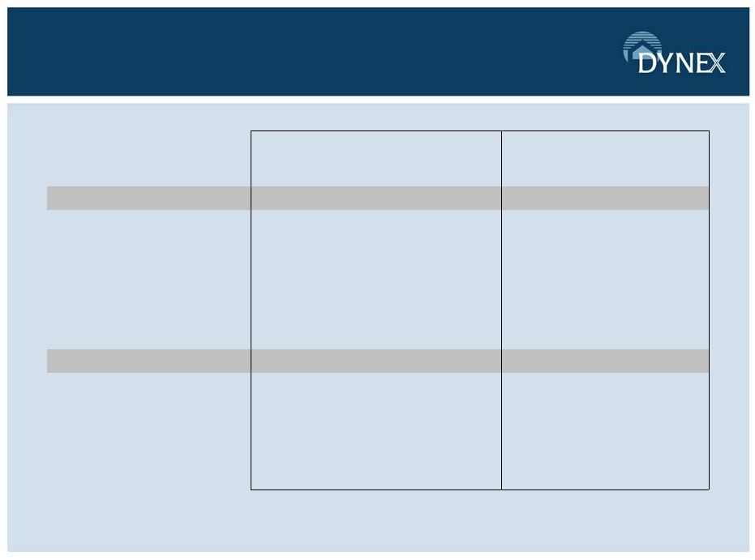Click right column area below the lower gray band
The height and width of the screenshot is (560, 755).
coord(605,431)
